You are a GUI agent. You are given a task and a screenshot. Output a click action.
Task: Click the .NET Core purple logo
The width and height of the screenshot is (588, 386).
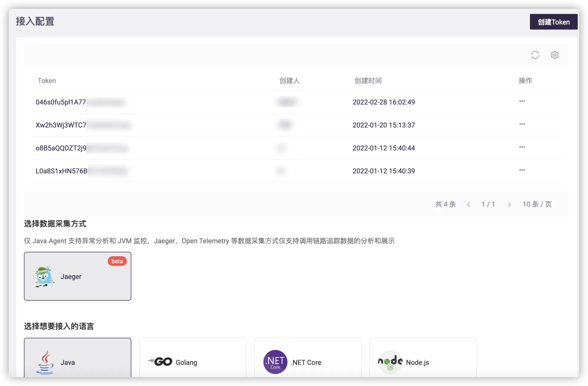(x=275, y=362)
